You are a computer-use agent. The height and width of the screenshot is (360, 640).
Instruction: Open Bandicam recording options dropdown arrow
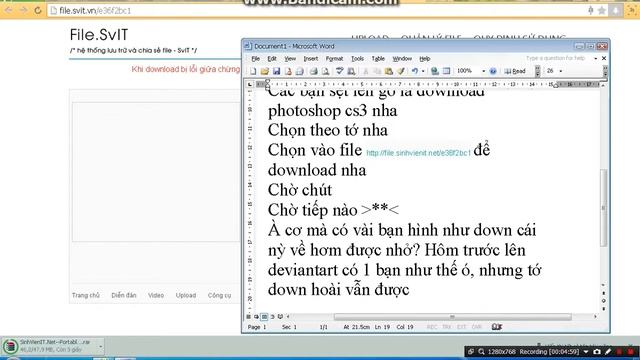tap(586, 351)
